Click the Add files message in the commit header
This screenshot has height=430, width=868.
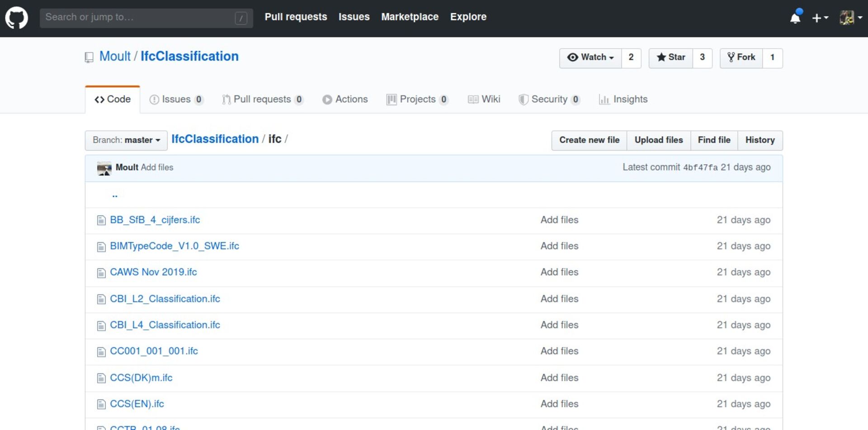(157, 167)
